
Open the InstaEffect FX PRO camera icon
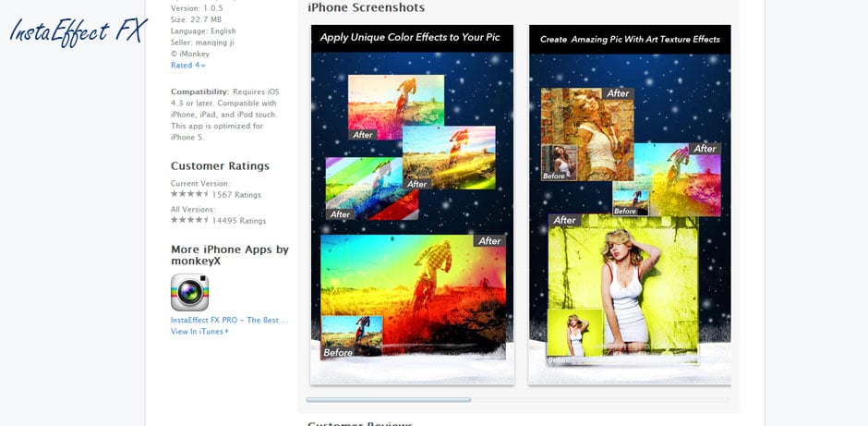coord(189,293)
